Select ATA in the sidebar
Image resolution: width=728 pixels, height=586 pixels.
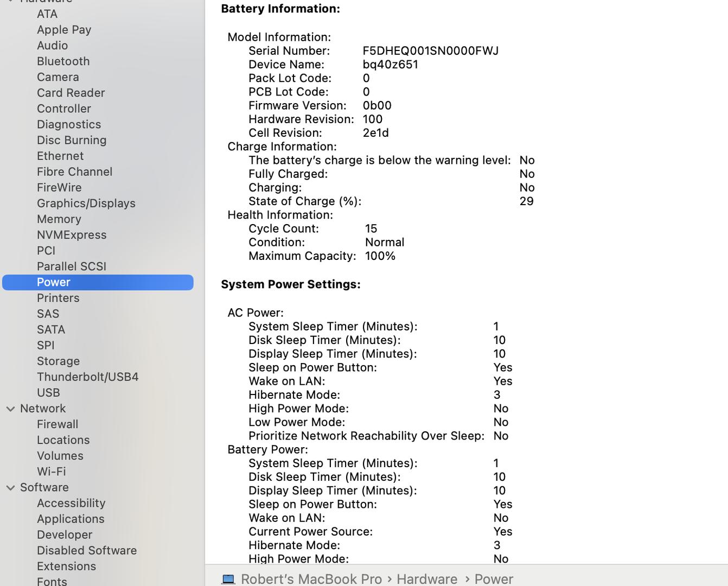click(47, 14)
